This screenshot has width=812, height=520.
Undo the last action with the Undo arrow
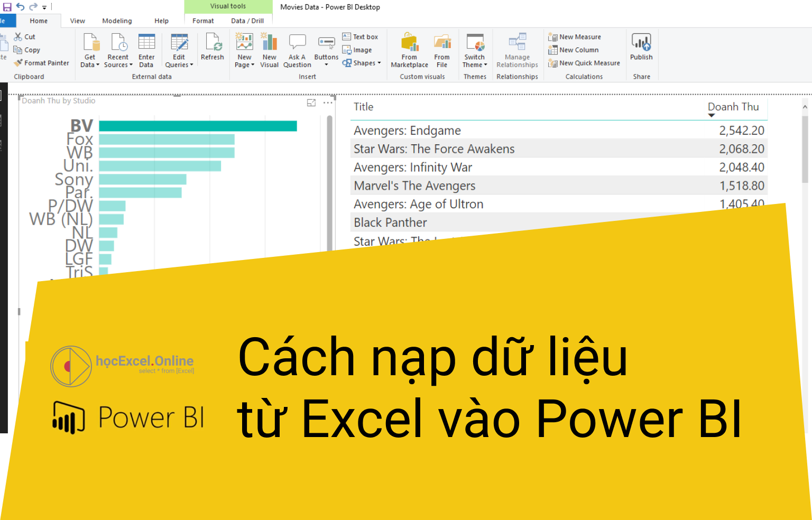[21, 7]
